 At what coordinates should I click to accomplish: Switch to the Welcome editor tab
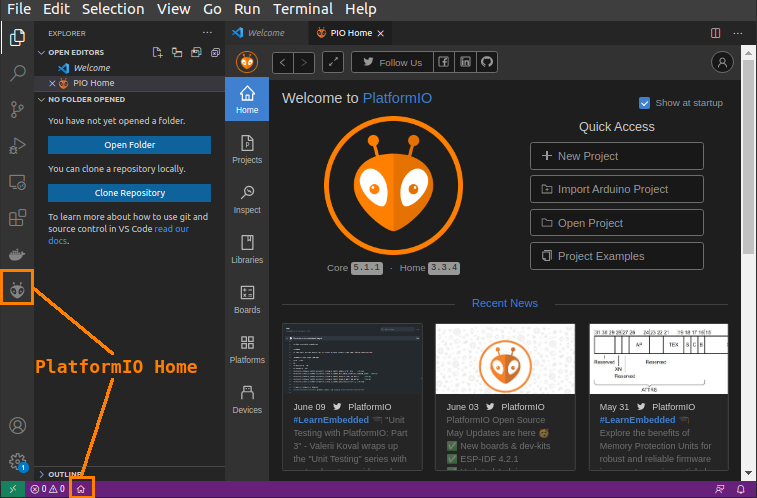point(266,33)
